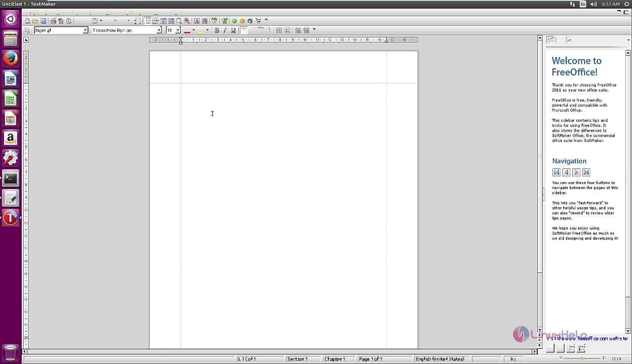Go to next sidebar tips page
The height and width of the screenshot is (364, 632).
tap(576, 172)
